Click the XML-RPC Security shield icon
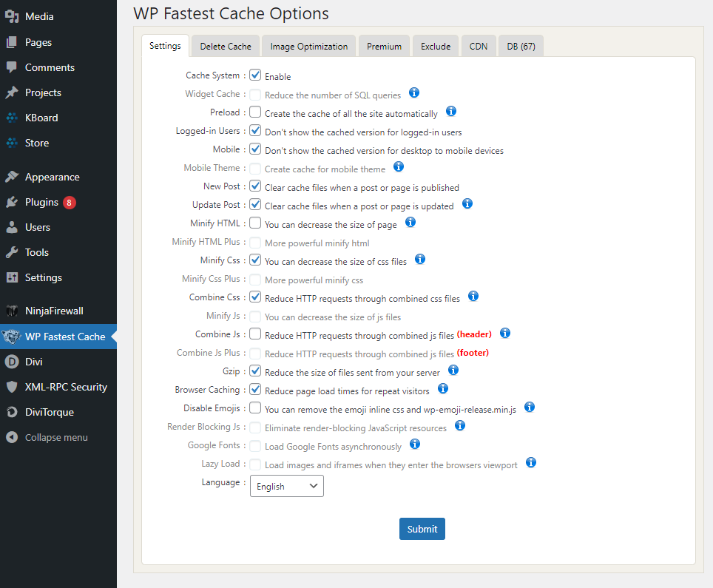 coord(12,387)
